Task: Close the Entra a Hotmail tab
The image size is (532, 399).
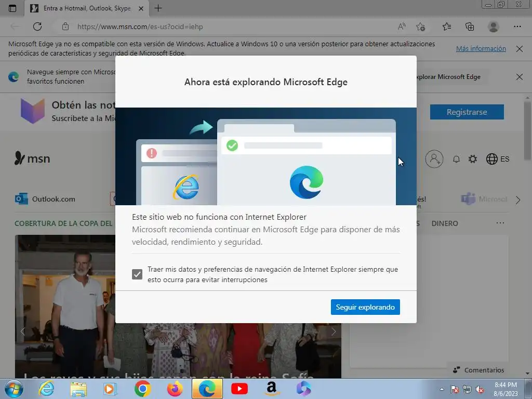Action: click(x=141, y=8)
